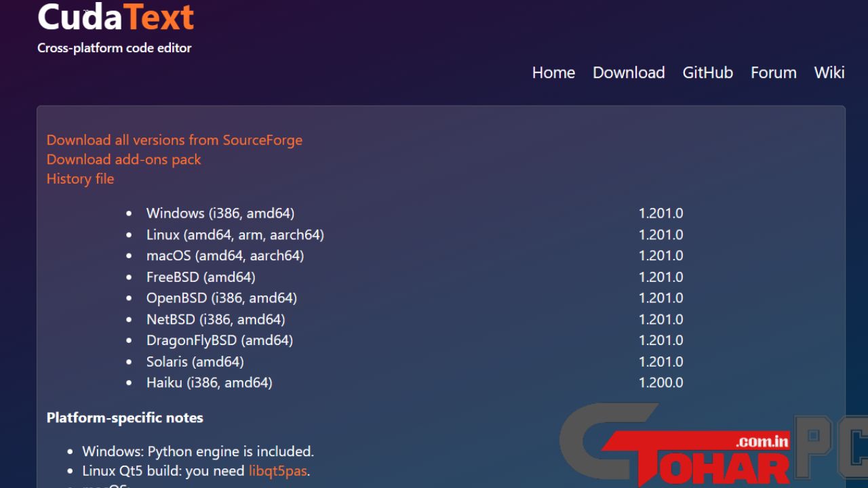The width and height of the screenshot is (868, 488).
Task: Open the Home menu item
Action: (x=553, y=73)
